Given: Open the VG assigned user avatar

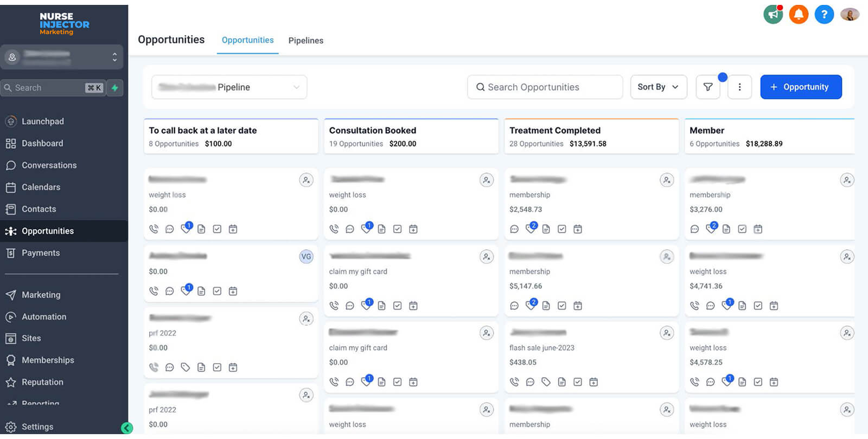Looking at the screenshot, I should (x=306, y=256).
